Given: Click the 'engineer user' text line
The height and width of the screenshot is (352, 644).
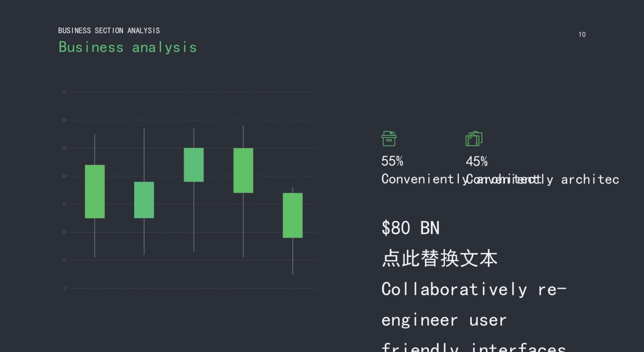Looking at the screenshot, I should [444, 320].
